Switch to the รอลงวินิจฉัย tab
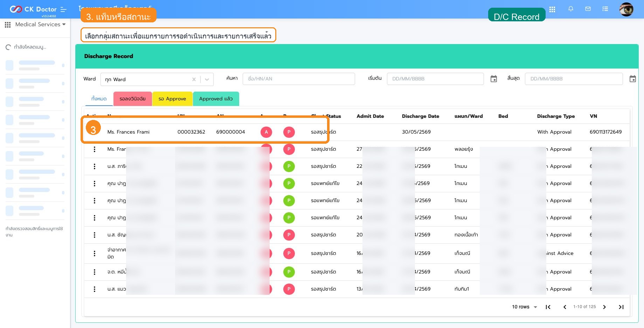Screen dimensions: 644x328 (x=132, y=99)
